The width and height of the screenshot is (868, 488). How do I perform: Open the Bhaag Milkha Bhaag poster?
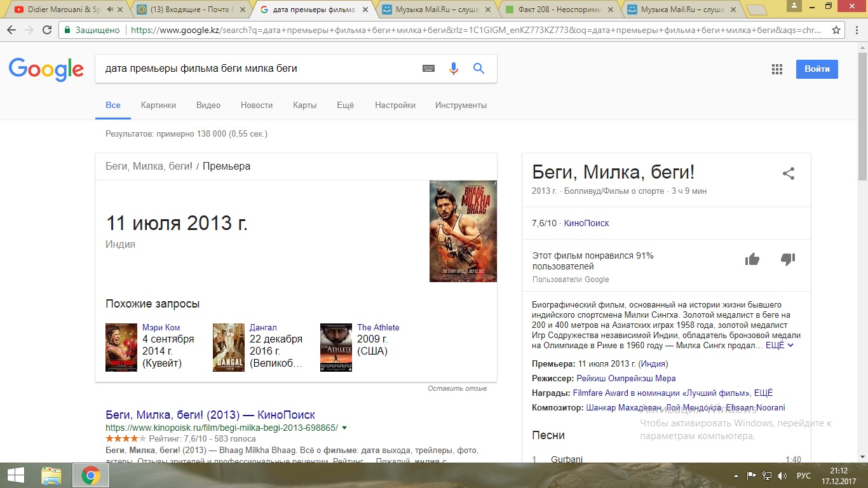[x=463, y=231]
